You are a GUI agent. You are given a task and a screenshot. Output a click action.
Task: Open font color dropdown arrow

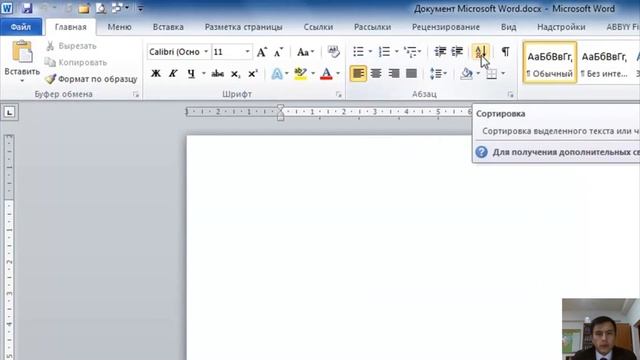point(338,73)
